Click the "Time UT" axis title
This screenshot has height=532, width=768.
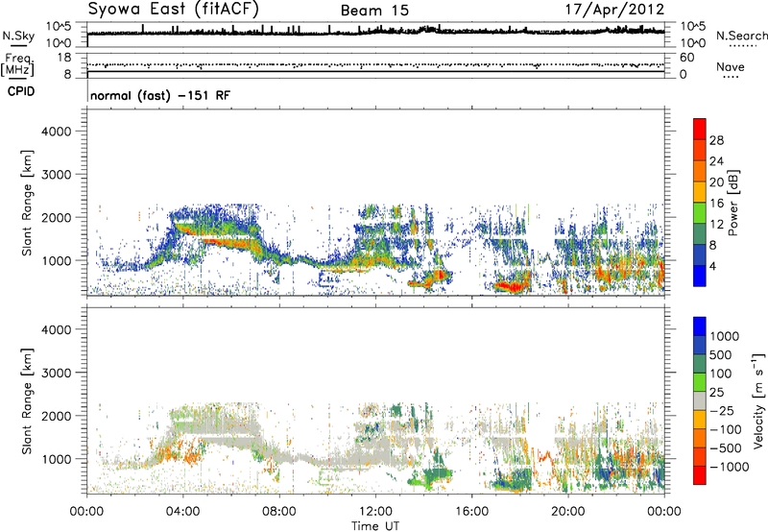click(375, 526)
